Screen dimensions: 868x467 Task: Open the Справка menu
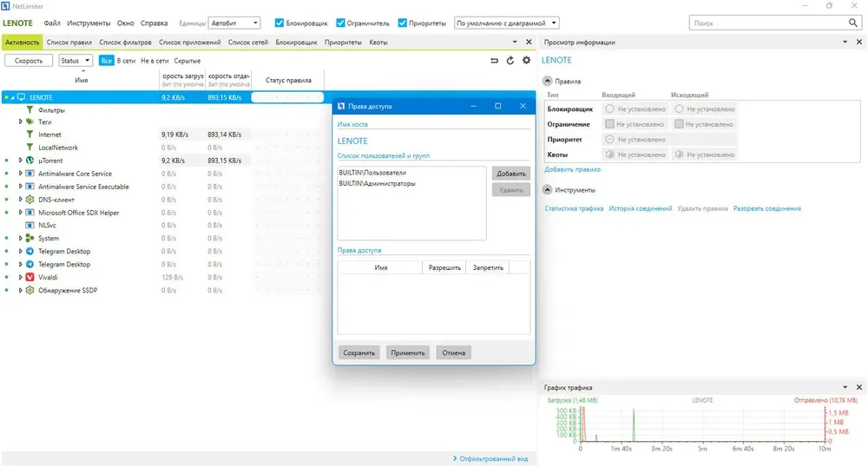point(154,23)
